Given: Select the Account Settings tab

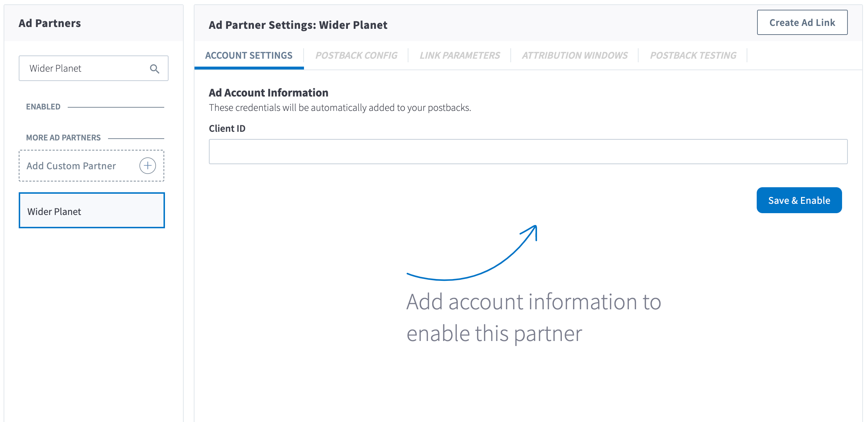Looking at the screenshot, I should [x=249, y=55].
